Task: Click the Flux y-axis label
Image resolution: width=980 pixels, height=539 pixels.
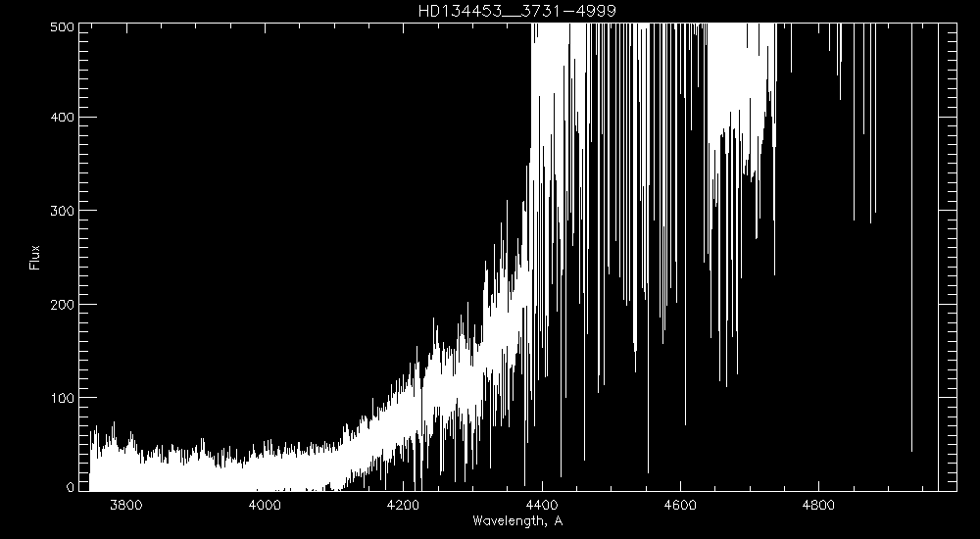Action: (x=34, y=257)
